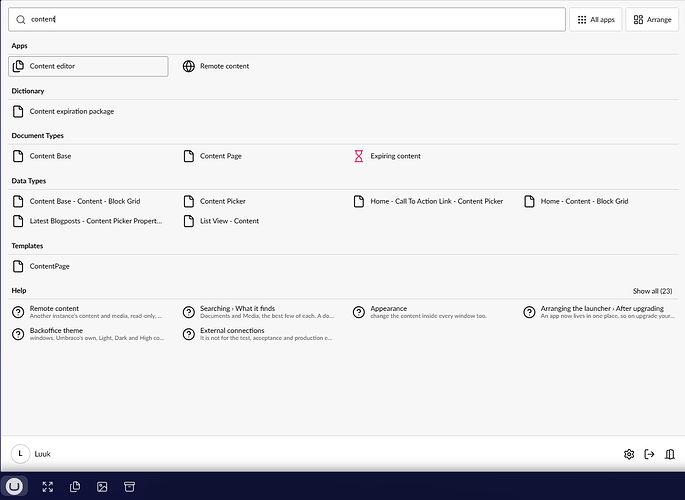Click into the search field containing 'content'
This screenshot has width=685, height=500.
(287, 20)
